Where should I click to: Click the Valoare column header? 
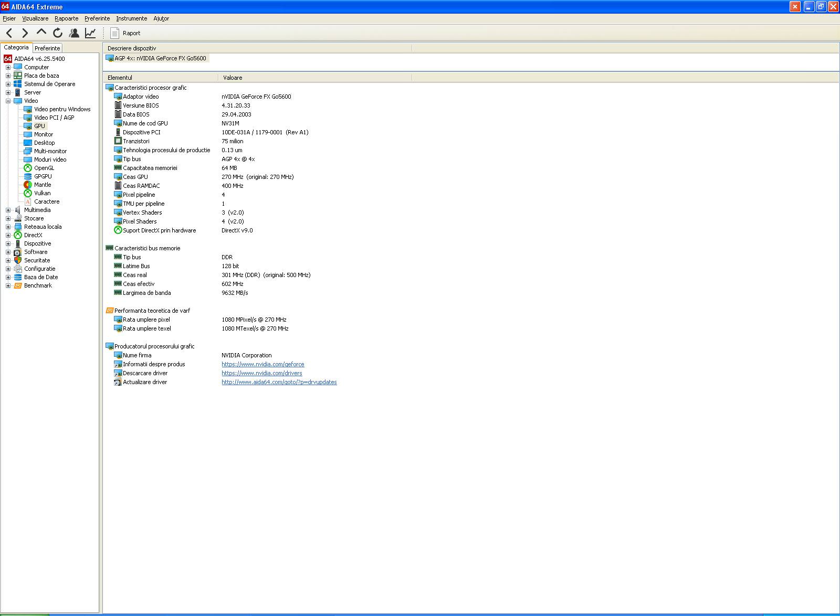(315, 78)
